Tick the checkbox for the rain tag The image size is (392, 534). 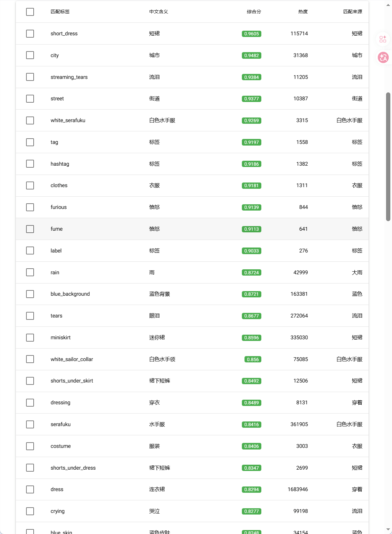tap(30, 272)
